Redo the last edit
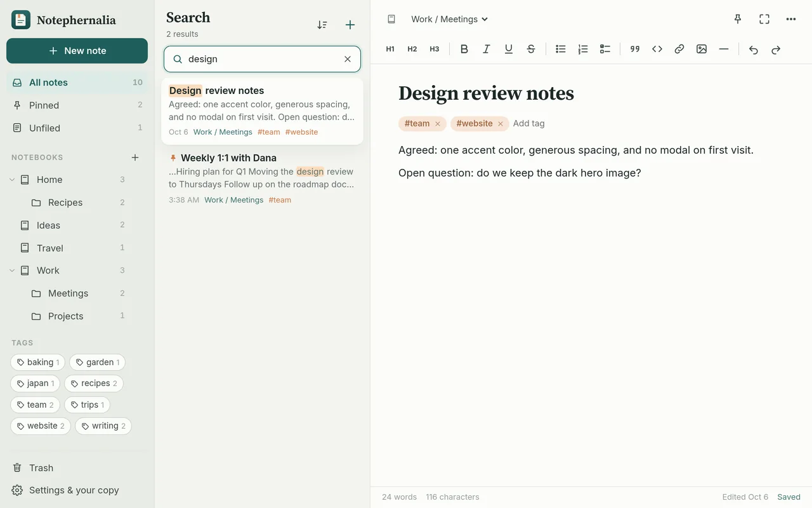The width and height of the screenshot is (812, 508). 776,50
